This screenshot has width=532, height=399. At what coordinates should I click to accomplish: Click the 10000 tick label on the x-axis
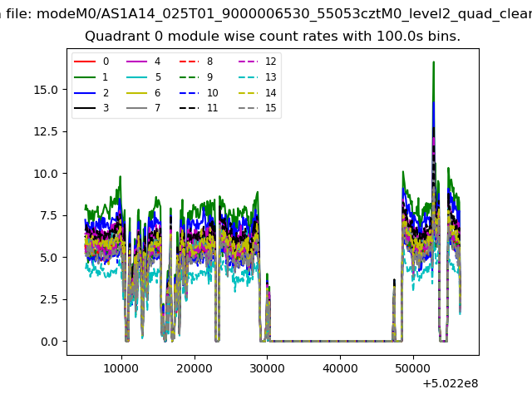121,368
